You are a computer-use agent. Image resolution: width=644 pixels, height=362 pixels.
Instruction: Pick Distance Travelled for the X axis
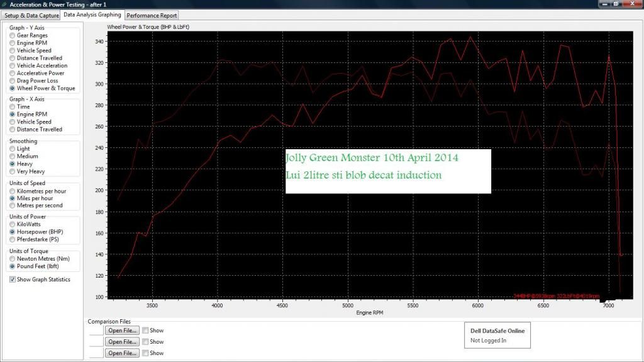pos(13,130)
